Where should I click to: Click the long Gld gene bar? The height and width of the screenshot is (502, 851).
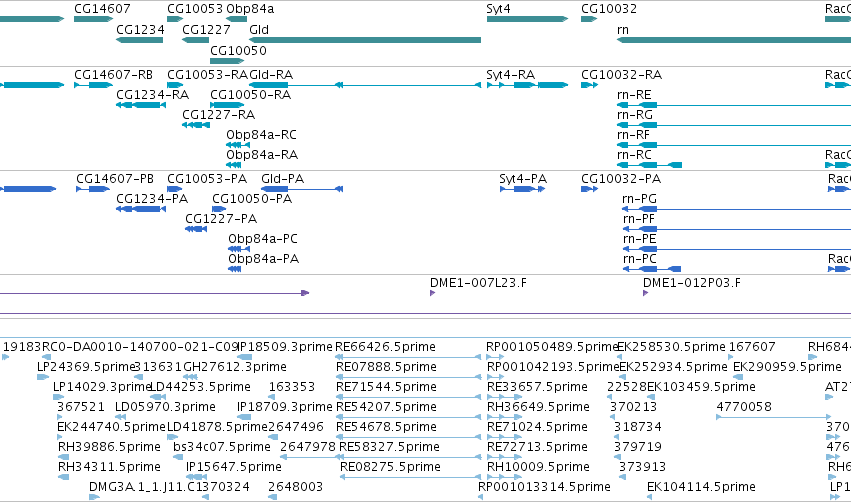(365, 40)
